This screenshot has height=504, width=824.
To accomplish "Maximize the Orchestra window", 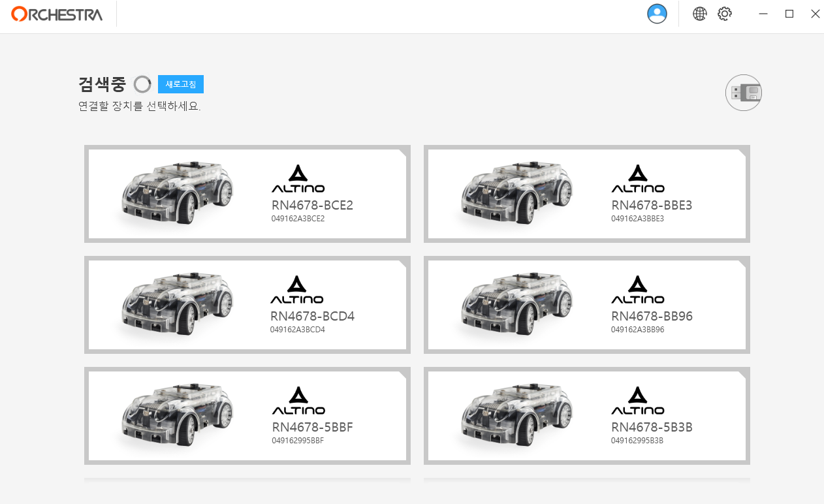I will (x=789, y=14).
